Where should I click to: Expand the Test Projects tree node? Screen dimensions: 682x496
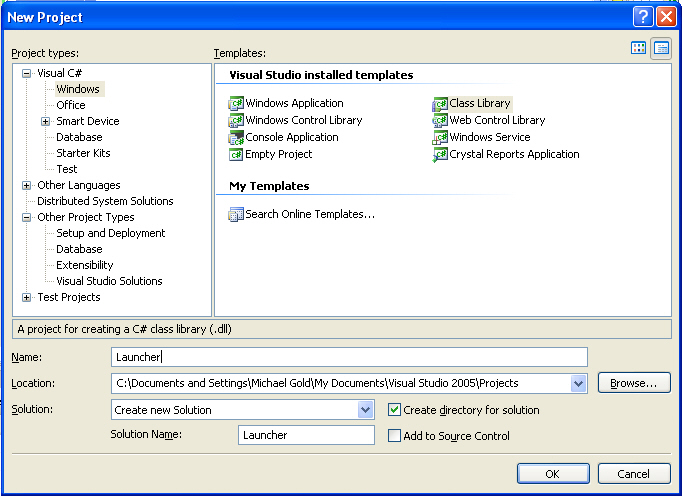27,298
